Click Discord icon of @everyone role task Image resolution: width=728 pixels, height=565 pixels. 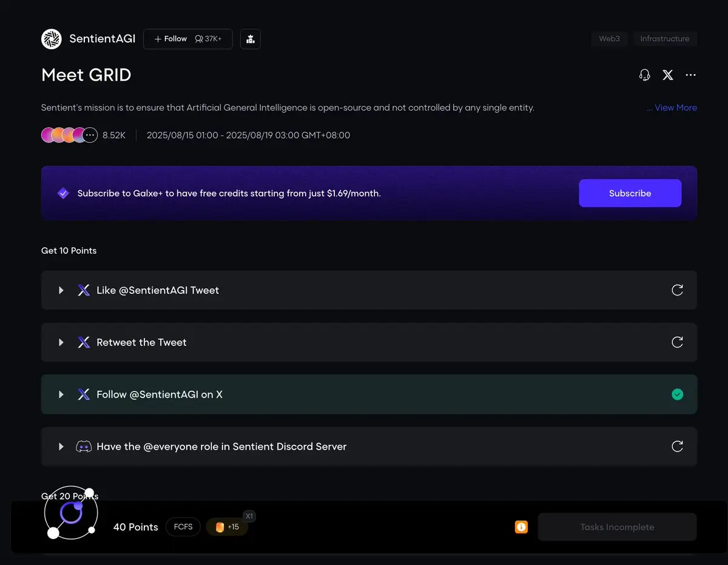coord(84,447)
